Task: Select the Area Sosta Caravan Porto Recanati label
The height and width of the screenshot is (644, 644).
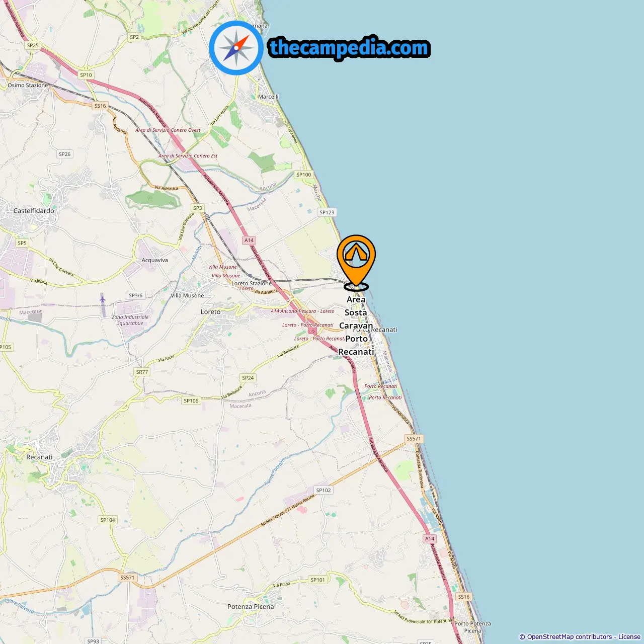Action: click(x=356, y=326)
